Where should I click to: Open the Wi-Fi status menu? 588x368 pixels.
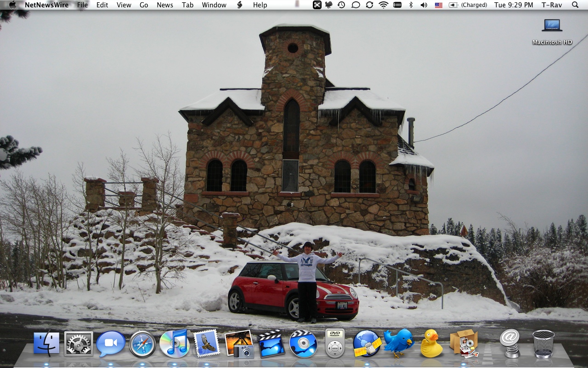click(383, 5)
